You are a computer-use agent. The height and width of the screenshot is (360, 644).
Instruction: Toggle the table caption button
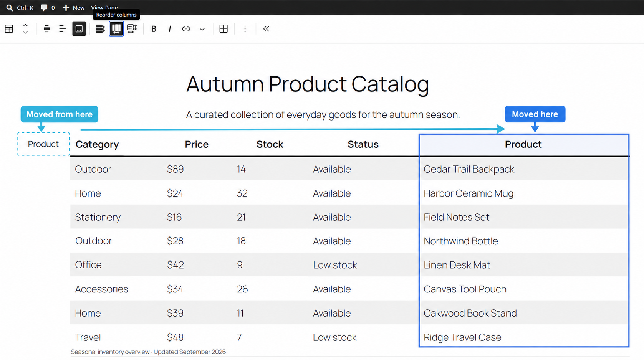click(79, 29)
